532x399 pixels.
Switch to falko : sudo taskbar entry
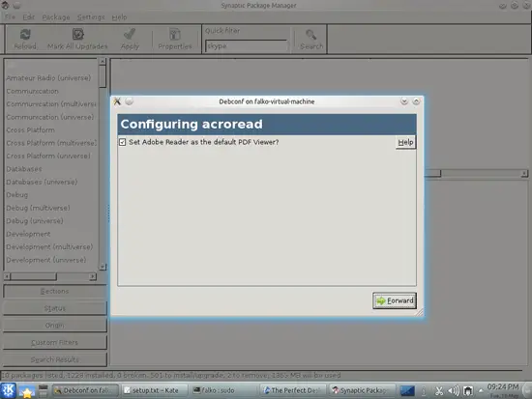(223, 390)
